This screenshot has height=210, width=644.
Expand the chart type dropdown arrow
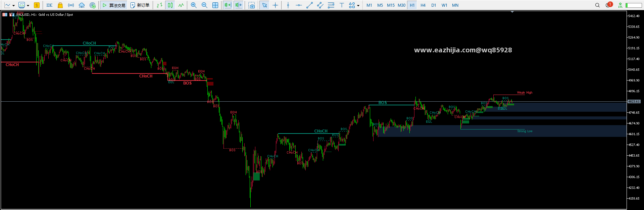pyautogui.click(x=13, y=5)
